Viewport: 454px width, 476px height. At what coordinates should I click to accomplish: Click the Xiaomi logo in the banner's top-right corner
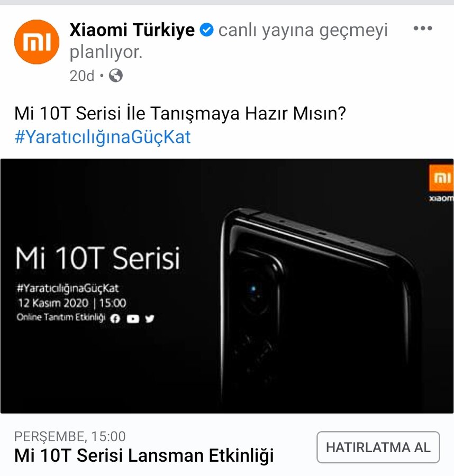pyautogui.click(x=441, y=183)
